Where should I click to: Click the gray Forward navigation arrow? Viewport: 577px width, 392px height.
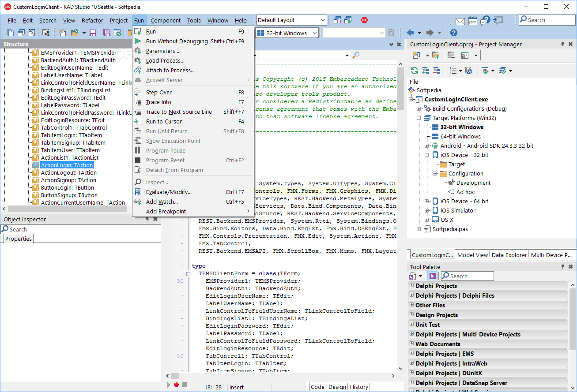tap(430, 33)
